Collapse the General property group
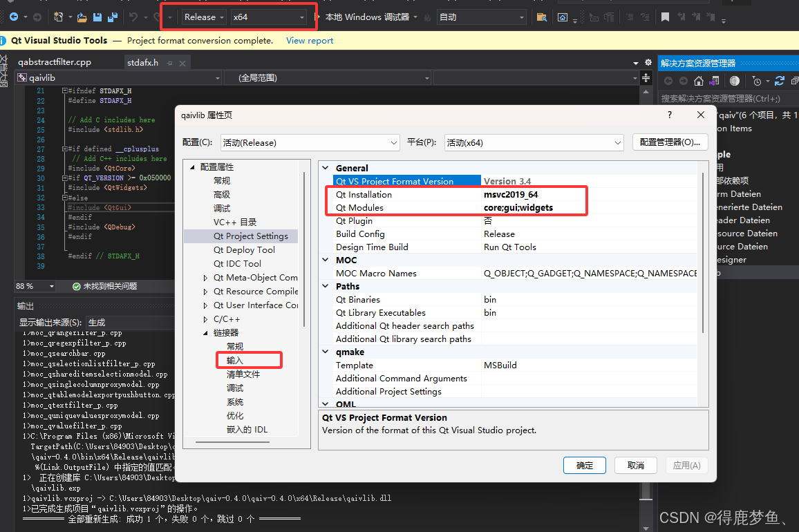 (x=326, y=168)
